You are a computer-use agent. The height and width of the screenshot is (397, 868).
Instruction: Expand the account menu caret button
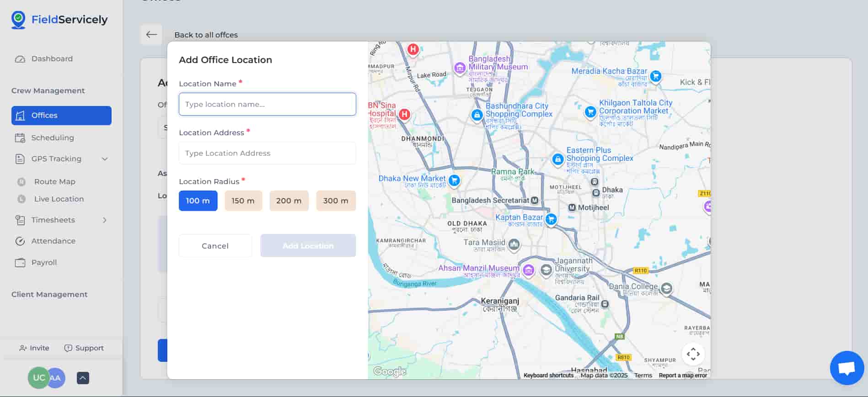point(83,378)
